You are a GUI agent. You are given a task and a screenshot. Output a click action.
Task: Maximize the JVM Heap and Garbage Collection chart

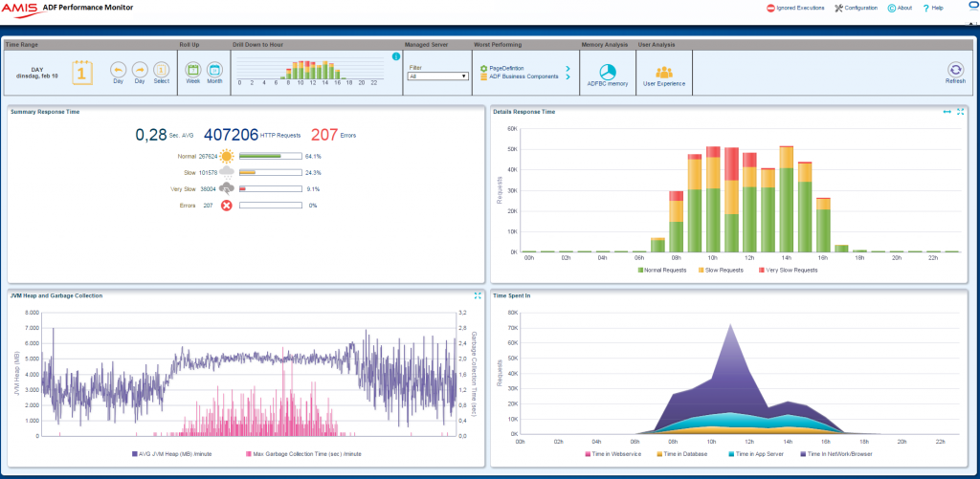[x=477, y=295]
